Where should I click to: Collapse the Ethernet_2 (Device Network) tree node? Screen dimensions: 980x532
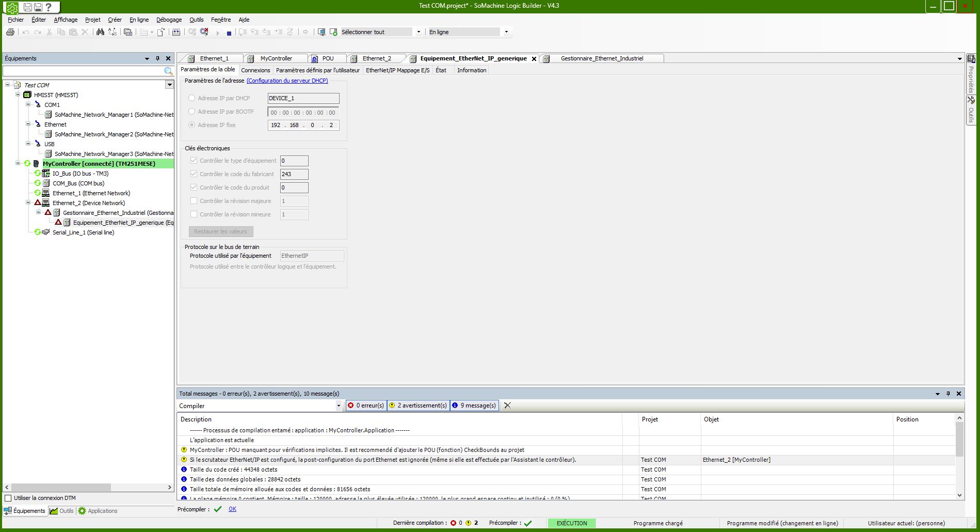28,203
